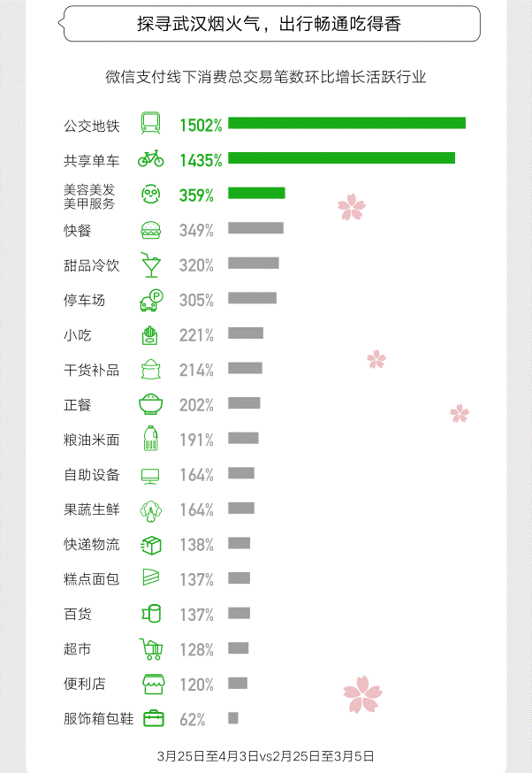Click the burger icon next to 快餐
The image size is (532, 773).
tap(150, 230)
